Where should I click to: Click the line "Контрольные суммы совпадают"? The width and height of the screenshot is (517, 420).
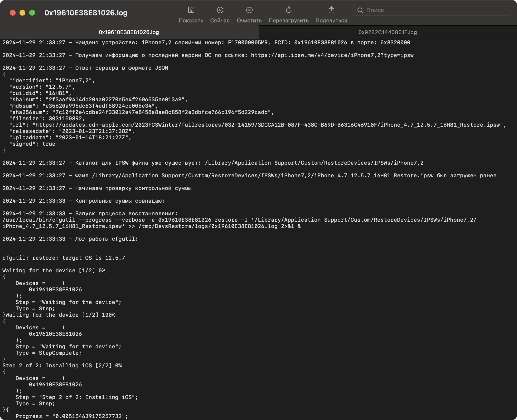pos(84,201)
